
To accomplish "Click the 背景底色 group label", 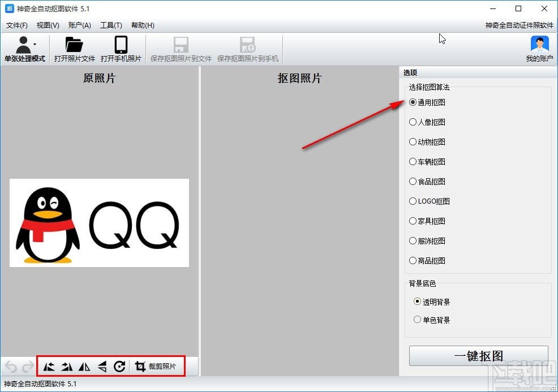I will 422,283.
